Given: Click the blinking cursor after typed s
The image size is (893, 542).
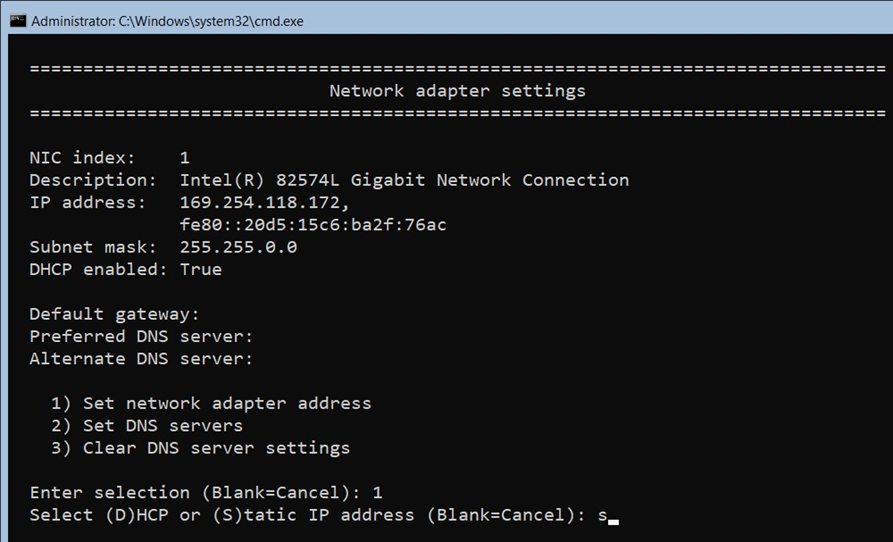Looking at the screenshot, I should [x=613, y=520].
